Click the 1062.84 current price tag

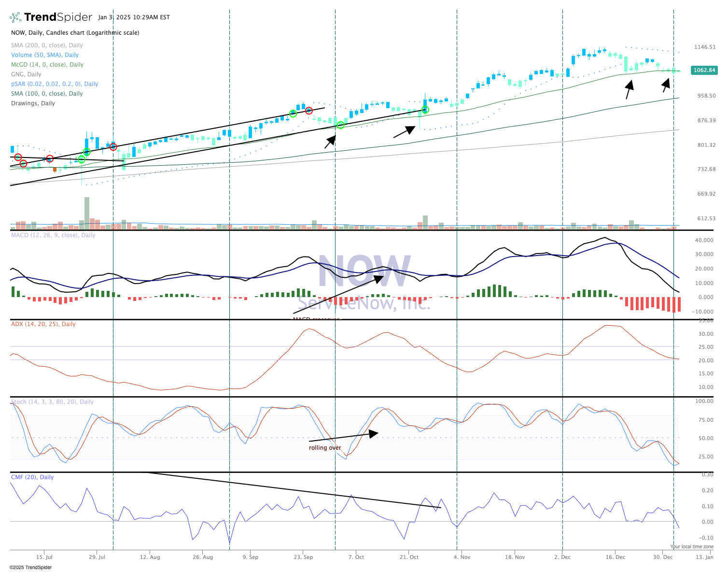point(704,70)
